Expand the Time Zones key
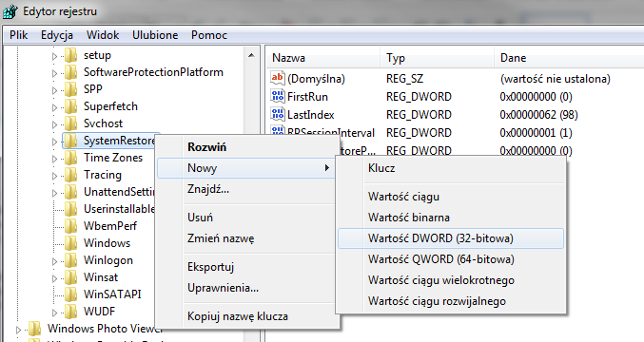This screenshot has height=342, width=644. (54, 159)
